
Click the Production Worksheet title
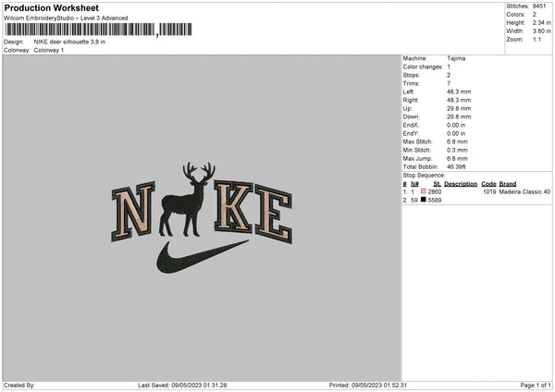51,7
